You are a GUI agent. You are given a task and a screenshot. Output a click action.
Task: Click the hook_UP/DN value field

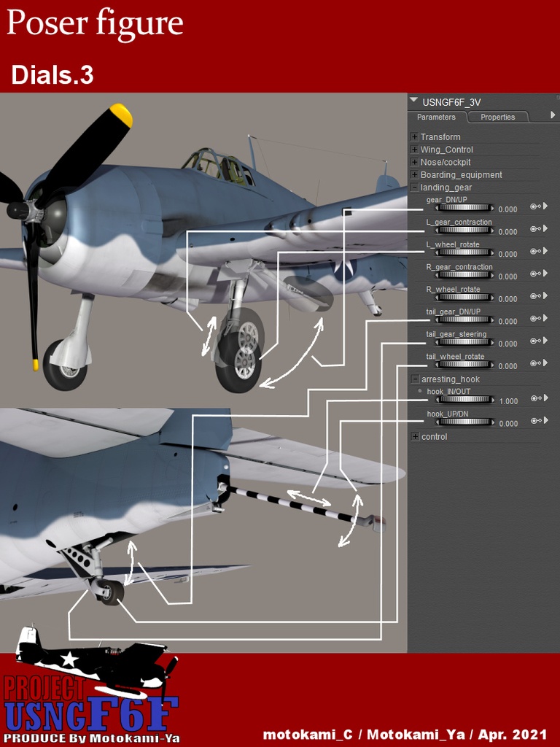point(508,424)
